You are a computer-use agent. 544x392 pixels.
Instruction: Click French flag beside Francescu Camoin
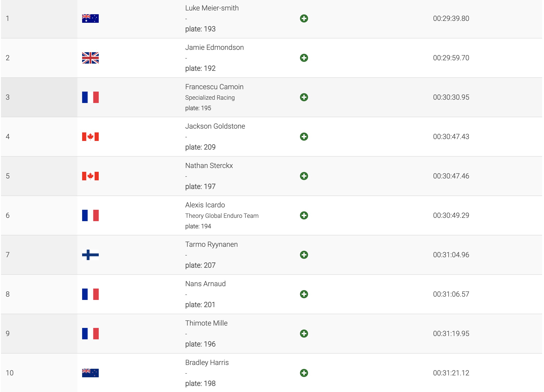[90, 97]
